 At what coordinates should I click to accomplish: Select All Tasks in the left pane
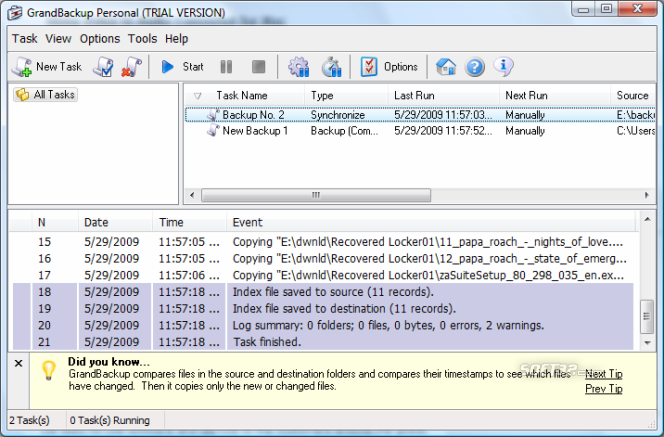pos(45,94)
